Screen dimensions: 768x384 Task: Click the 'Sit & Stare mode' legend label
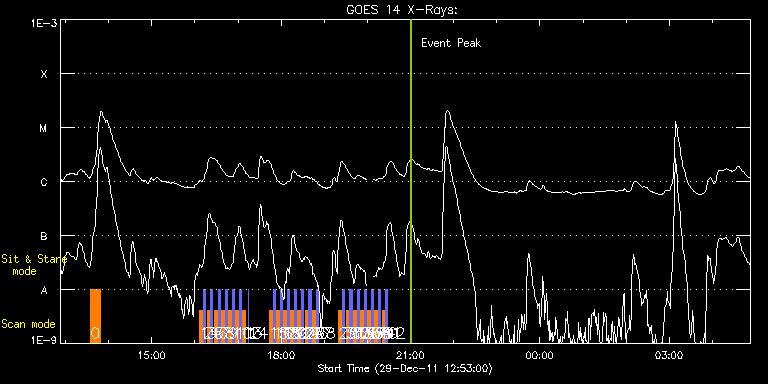[30, 264]
